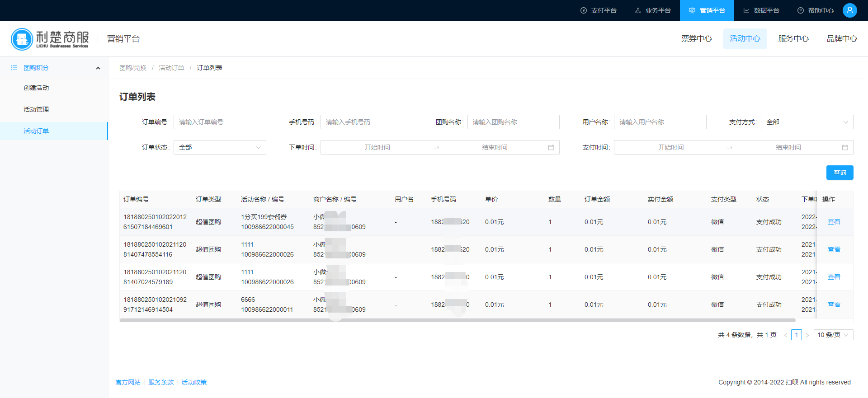The height and width of the screenshot is (398, 868).
Task: Click the table horizontal scrollbar
Action: tap(458, 320)
